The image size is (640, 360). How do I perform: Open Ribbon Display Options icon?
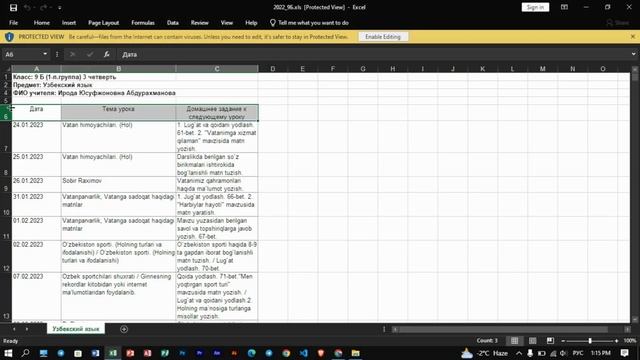pos(564,7)
